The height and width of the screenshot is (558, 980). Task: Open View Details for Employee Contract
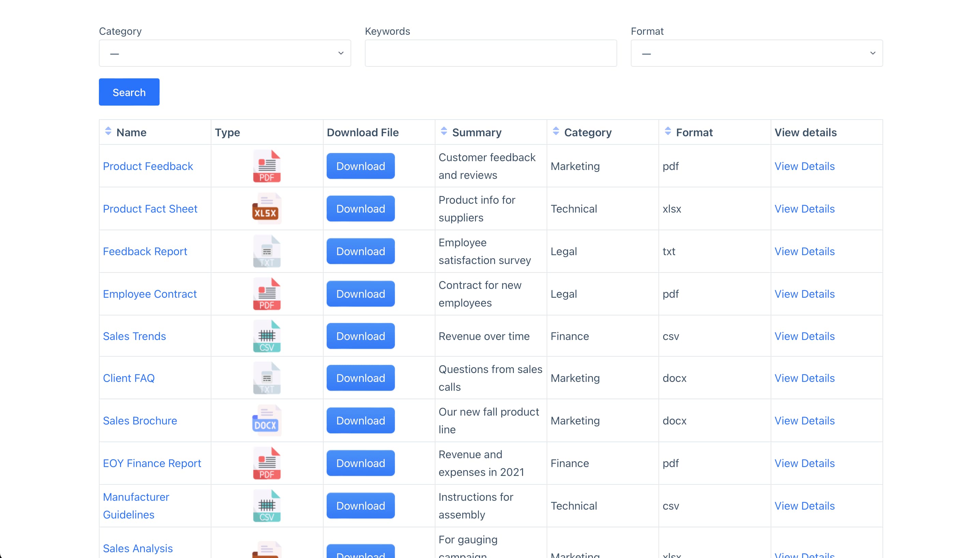click(804, 294)
